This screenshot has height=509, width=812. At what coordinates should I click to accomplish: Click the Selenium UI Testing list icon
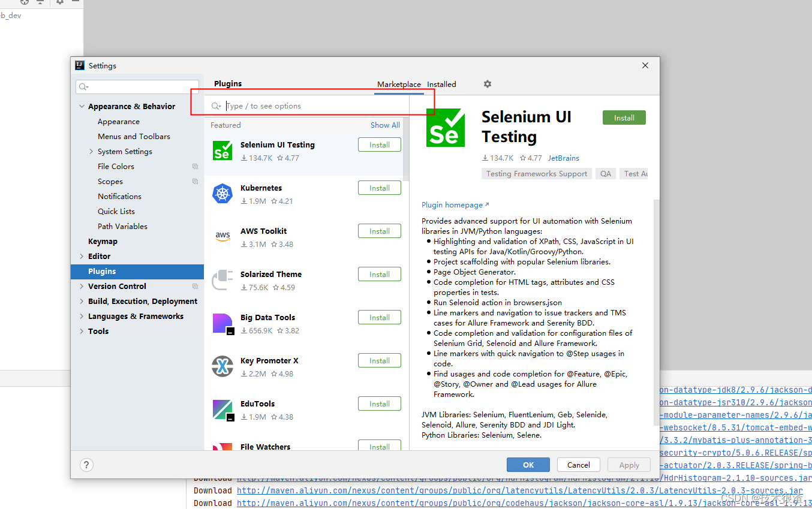[x=222, y=151]
